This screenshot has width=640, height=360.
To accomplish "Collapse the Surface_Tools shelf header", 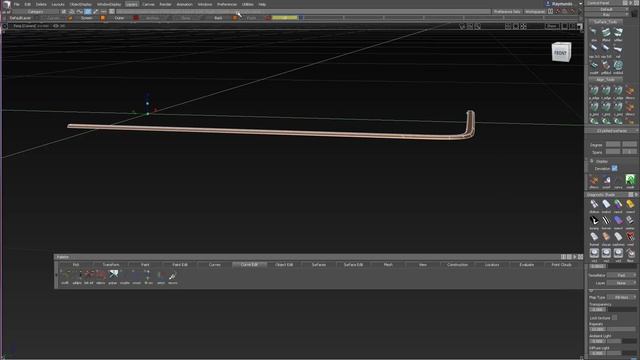I will (x=606, y=22).
